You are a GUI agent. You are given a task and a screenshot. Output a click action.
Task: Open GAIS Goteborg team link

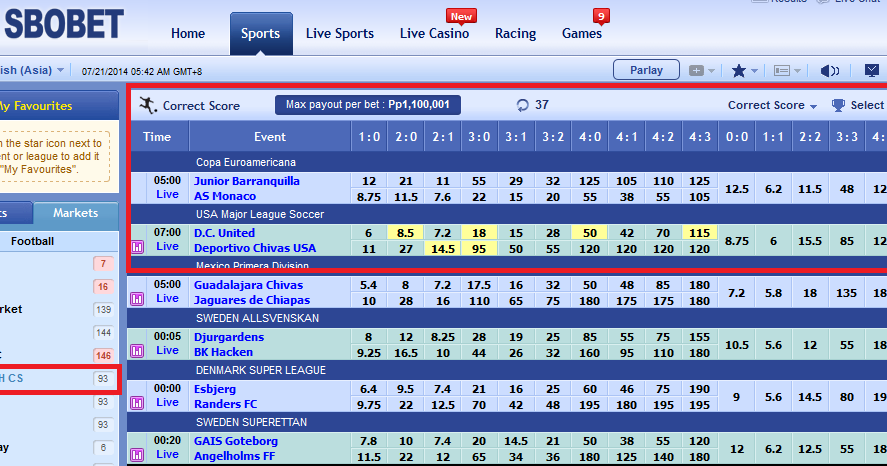tap(236, 441)
